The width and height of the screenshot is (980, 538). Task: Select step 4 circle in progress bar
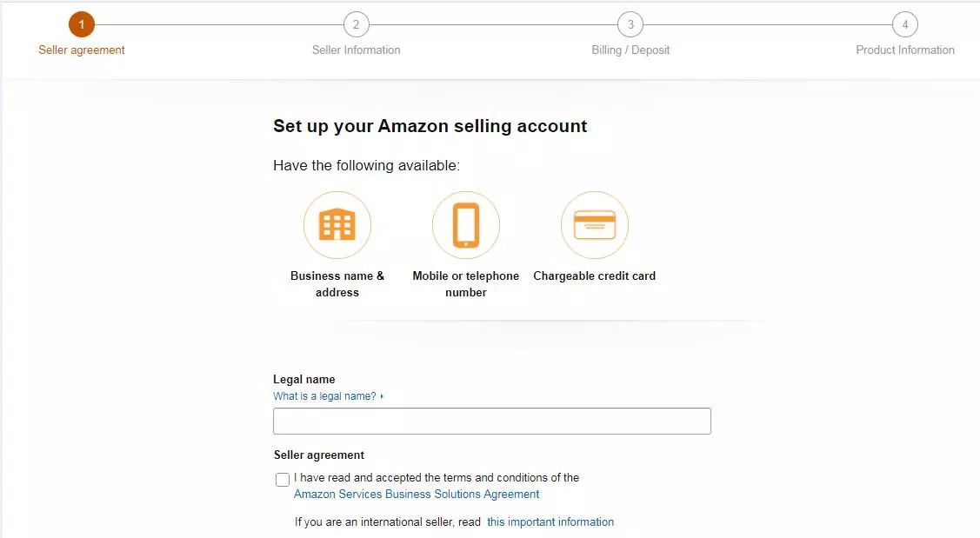[x=905, y=25]
